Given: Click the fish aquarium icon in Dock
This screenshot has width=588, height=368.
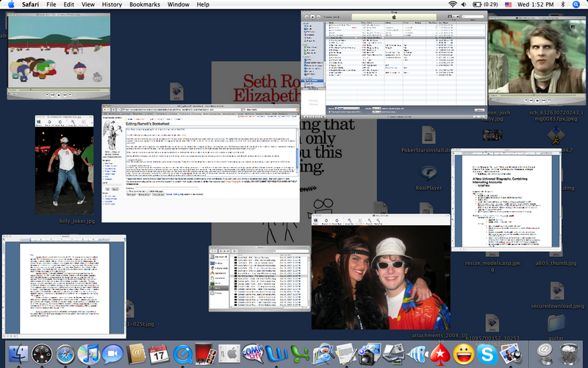Looking at the screenshot, I should point(417,355).
